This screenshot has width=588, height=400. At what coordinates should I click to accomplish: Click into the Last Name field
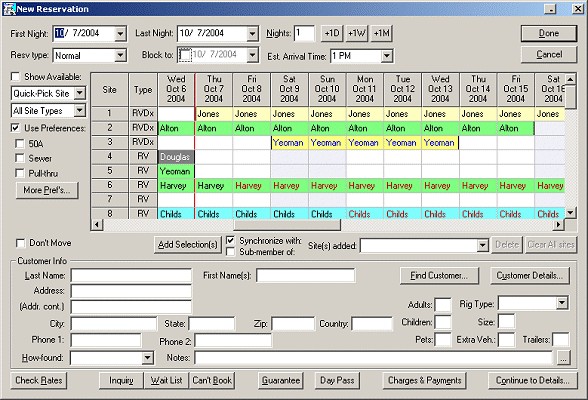[x=131, y=276]
